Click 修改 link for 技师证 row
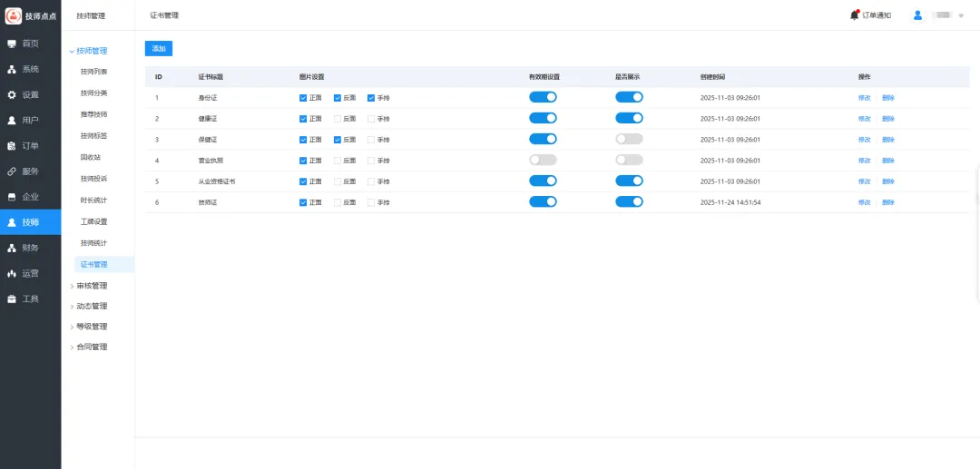Viewport: 980px width, 469px height. [864, 202]
